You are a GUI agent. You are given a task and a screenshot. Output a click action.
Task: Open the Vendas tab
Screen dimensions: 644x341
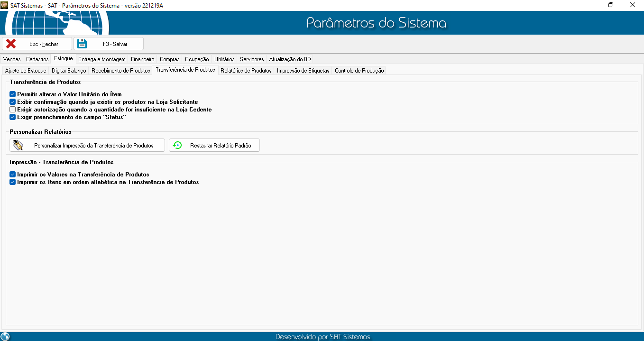pos(12,59)
